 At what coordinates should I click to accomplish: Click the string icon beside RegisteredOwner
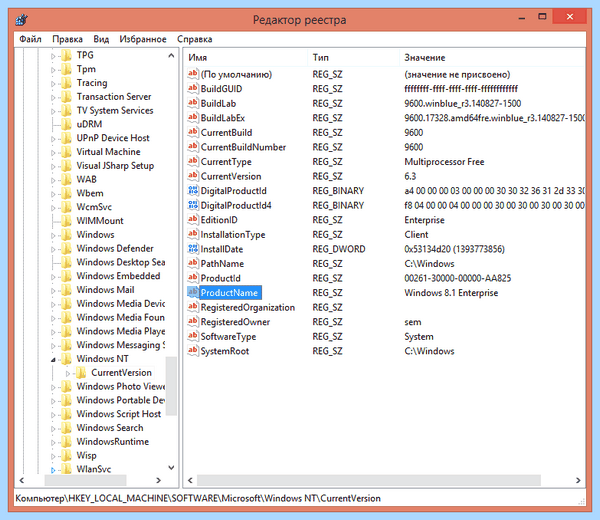(x=193, y=321)
